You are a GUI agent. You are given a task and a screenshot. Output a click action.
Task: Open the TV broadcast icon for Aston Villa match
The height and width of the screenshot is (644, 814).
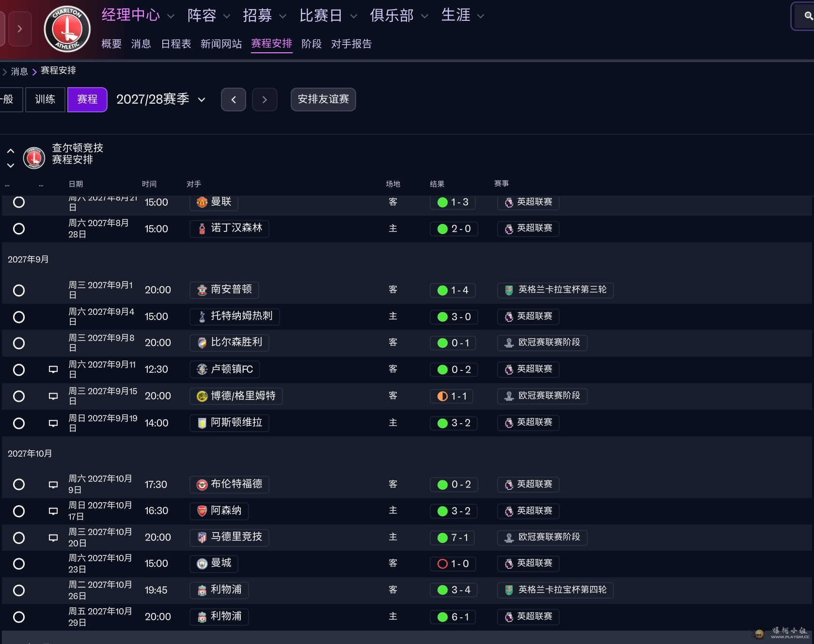point(53,423)
